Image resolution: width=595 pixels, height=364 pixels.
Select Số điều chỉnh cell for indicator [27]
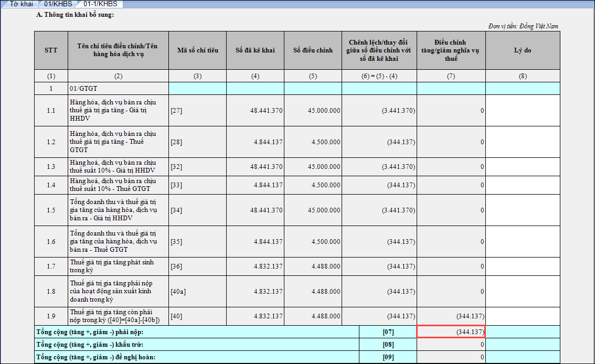point(313,111)
